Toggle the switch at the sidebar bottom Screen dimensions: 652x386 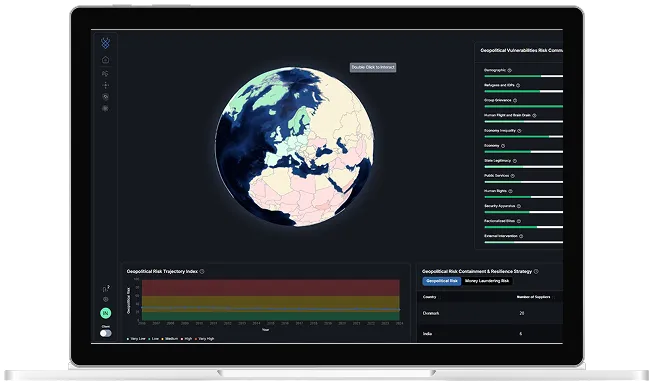click(x=106, y=333)
